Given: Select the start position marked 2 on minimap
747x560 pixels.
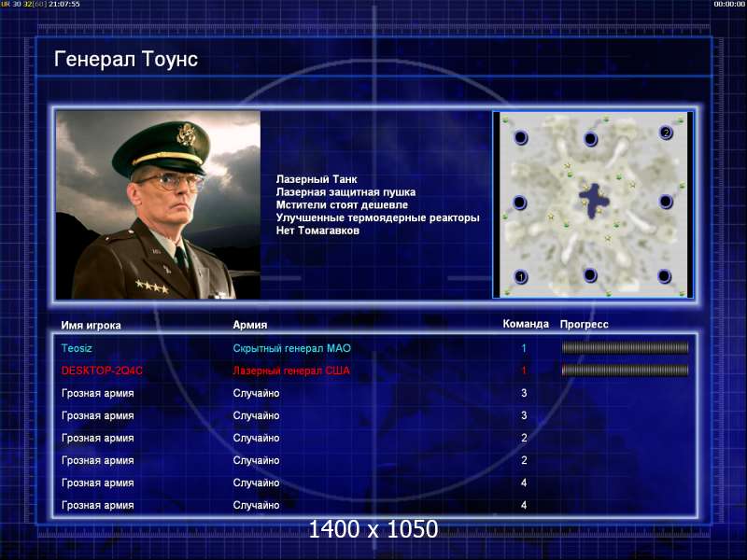Looking at the screenshot, I should coord(666,133).
